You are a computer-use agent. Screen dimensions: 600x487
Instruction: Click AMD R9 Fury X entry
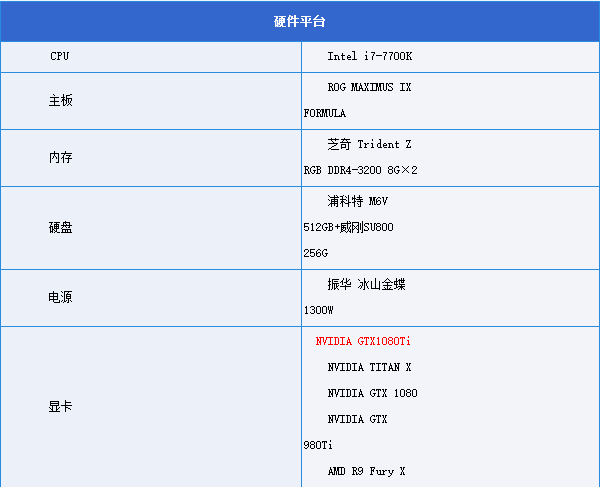coord(366,471)
